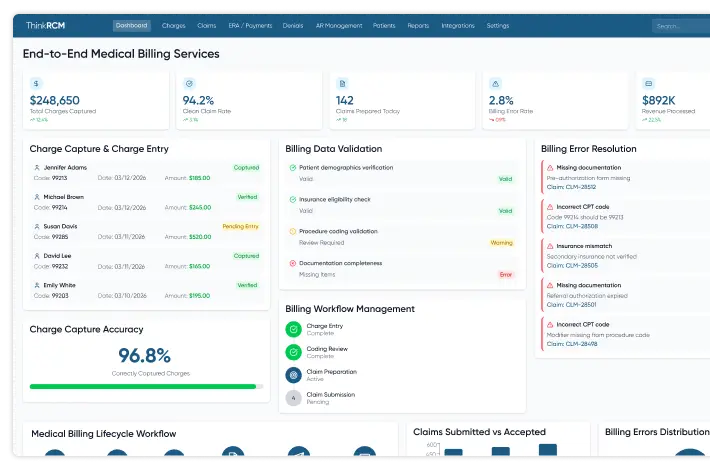Click the ThinkRCM logo
The width and height of the screenshot is (710, 470).
[x=45, y=25]
